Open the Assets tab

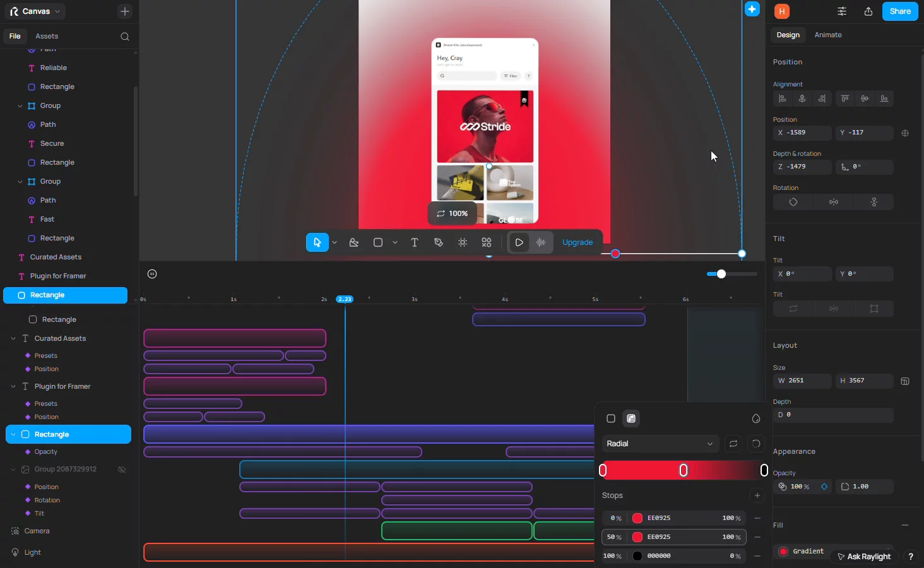(47, 36)
